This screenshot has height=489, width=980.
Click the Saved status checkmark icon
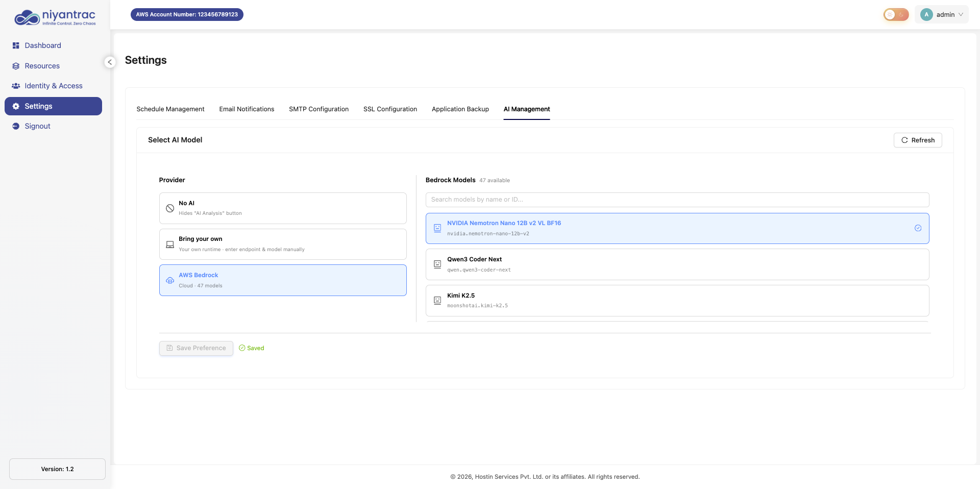click(242, 348)
